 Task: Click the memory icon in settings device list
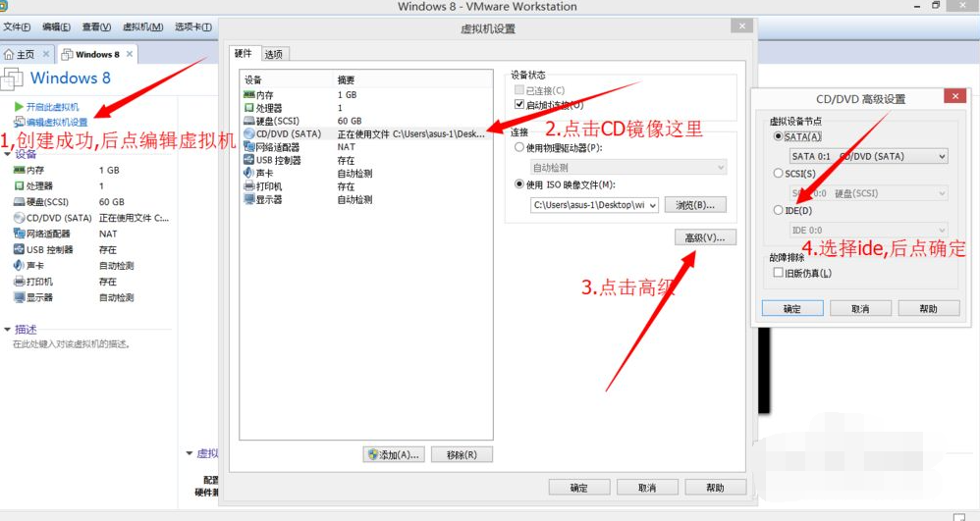pyautogui.click(x=248, y=95)
